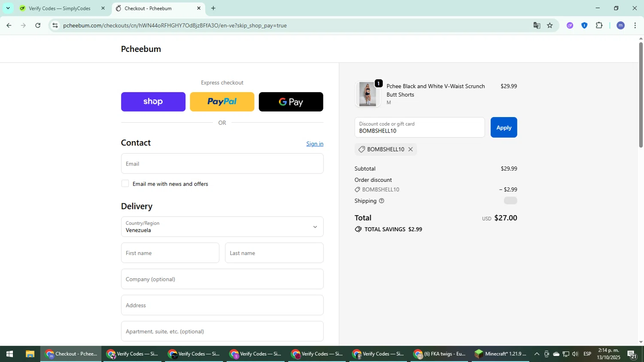Pay with Shop Pay button

coord(153,102)
